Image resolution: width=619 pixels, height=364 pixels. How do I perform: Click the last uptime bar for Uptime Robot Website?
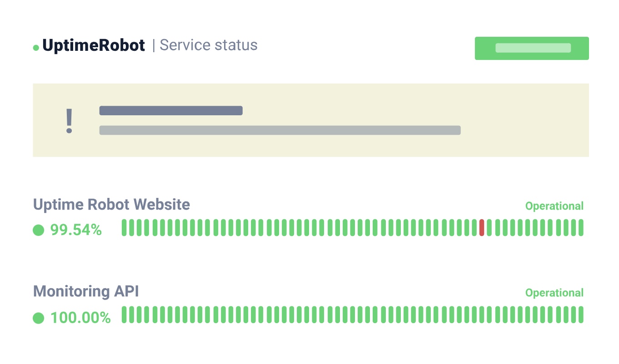[x=581, y=228]
